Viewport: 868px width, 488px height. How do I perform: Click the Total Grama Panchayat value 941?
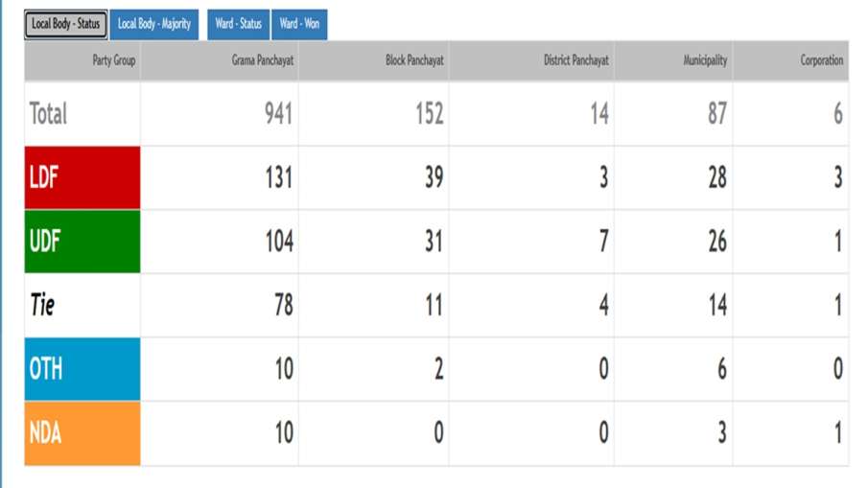click(x=278, y=114)
